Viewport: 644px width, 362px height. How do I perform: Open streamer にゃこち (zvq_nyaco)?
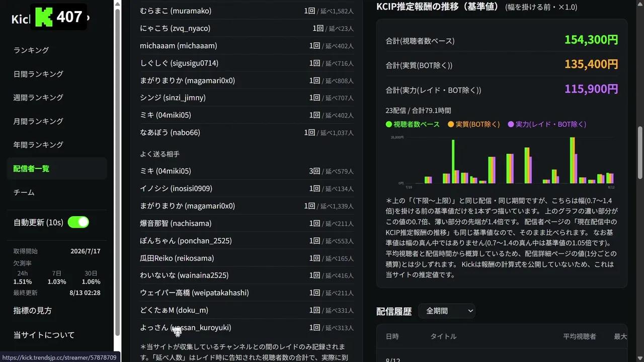click(x=175, y=28)
